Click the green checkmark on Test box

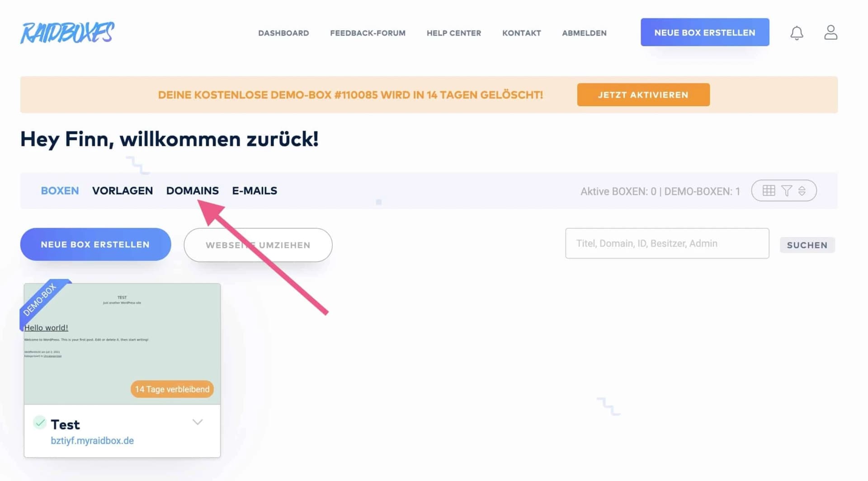click(x=40, y=422)
